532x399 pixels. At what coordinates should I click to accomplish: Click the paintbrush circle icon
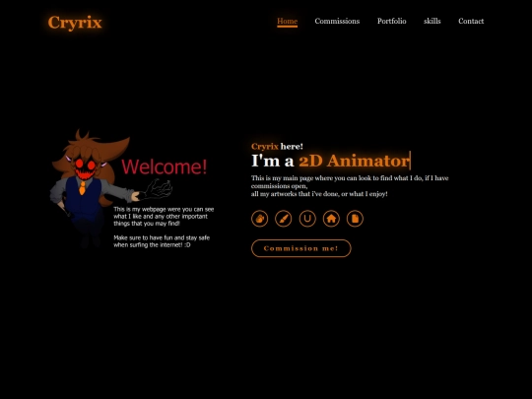[284, 219]
